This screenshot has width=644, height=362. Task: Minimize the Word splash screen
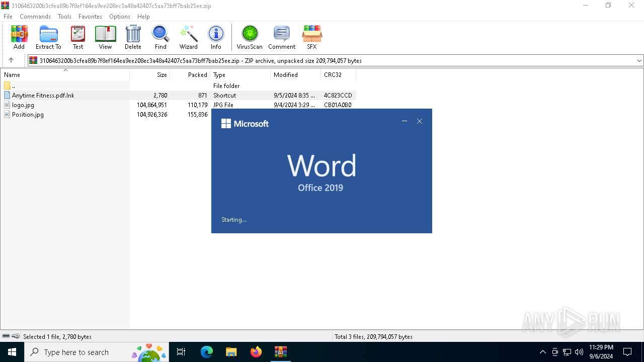point(405,121)
